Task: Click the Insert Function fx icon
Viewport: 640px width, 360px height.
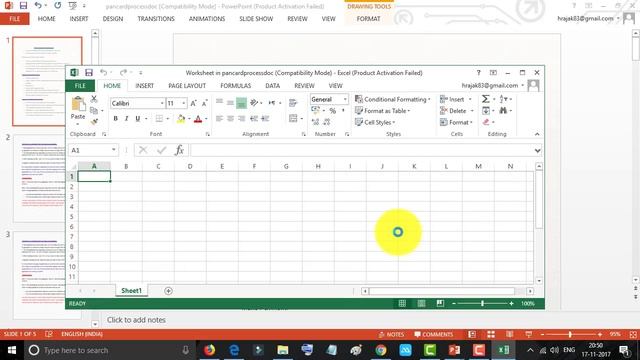Action: (x=179, y=150)
